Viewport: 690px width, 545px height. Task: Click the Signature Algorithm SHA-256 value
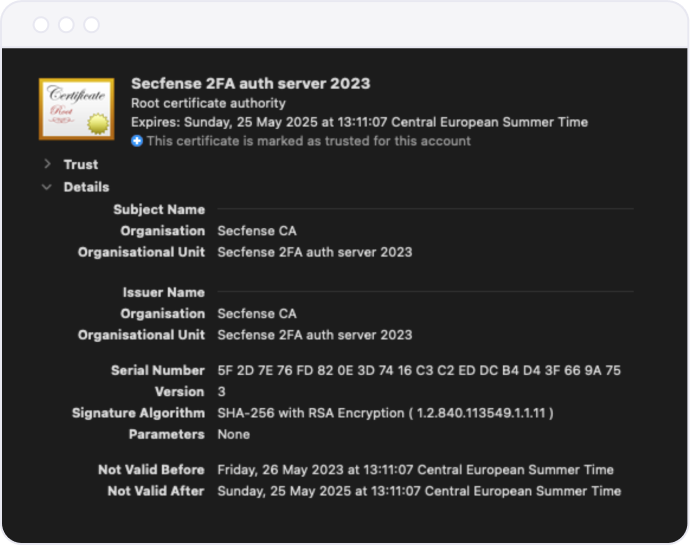click(x=385, y=413)
